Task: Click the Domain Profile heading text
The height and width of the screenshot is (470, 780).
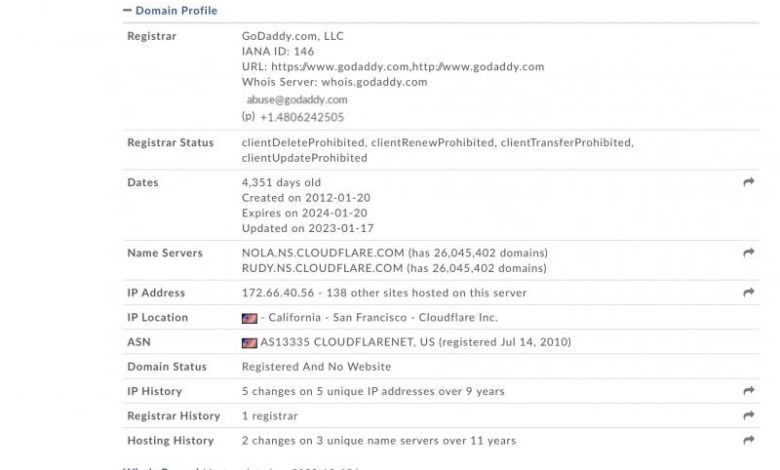Action: [176, 10]
